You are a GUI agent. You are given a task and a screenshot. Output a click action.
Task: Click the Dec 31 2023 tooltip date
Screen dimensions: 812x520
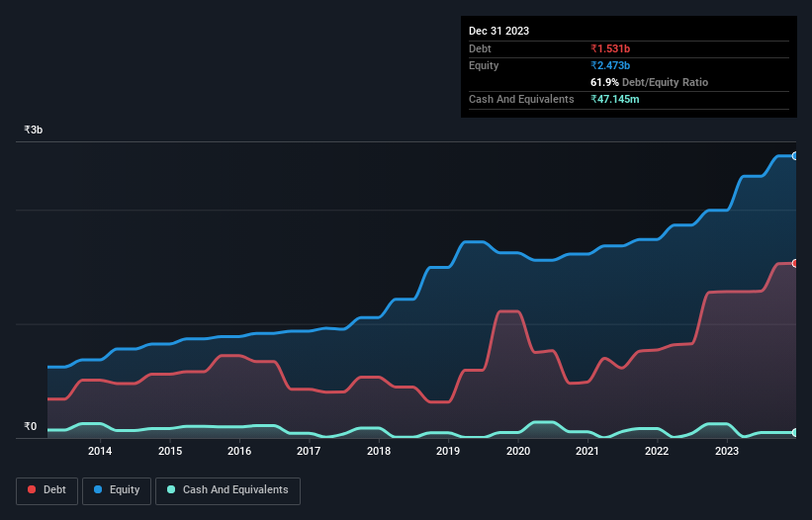point(498,31)
